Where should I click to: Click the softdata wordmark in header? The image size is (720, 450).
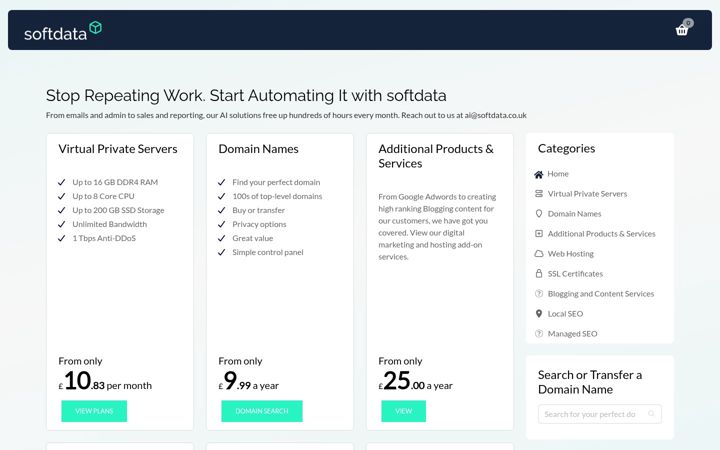coord(55,34)
